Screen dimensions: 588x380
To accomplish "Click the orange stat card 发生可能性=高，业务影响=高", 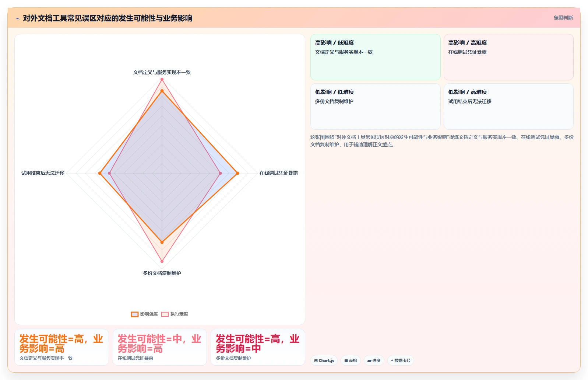I will (61, 347).
